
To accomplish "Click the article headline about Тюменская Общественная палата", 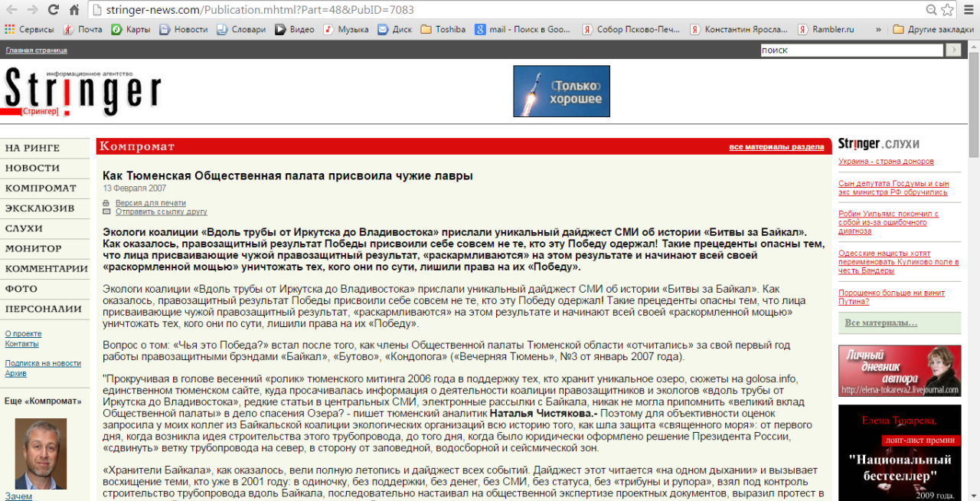I will pos(288,176).
